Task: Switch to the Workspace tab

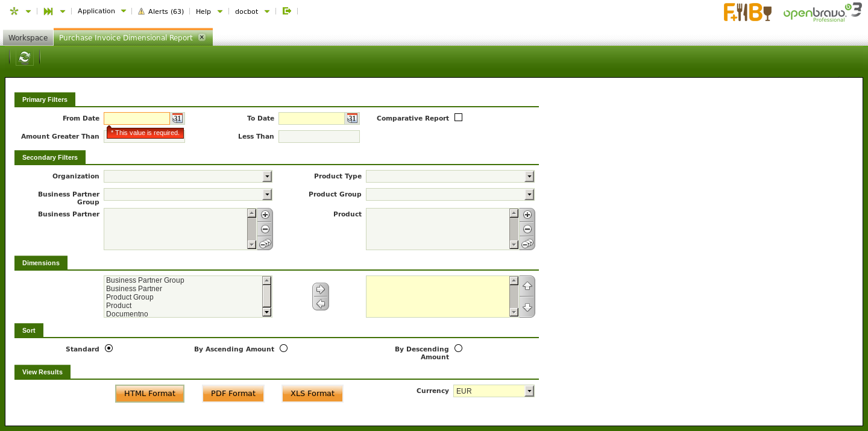Action: (28, 37)
